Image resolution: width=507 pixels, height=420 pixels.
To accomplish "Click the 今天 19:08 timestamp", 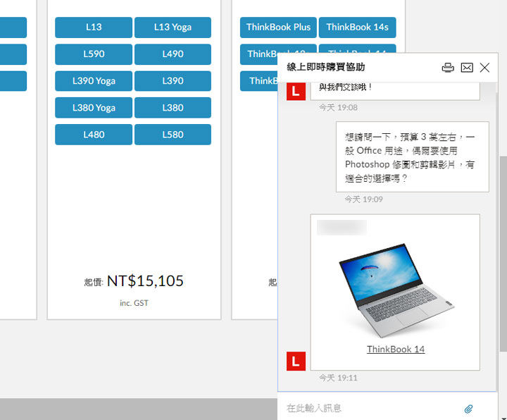I will (x=338, y=107).
